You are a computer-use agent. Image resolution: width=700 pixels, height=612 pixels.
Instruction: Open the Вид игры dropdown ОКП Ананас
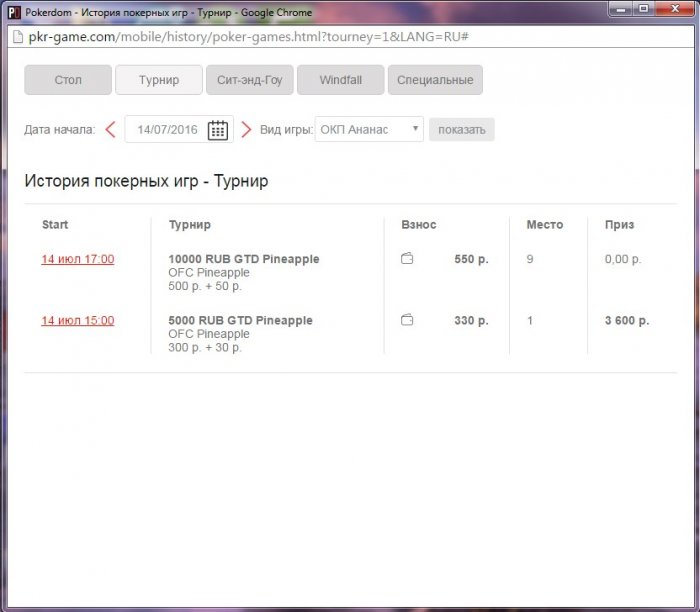369,129
